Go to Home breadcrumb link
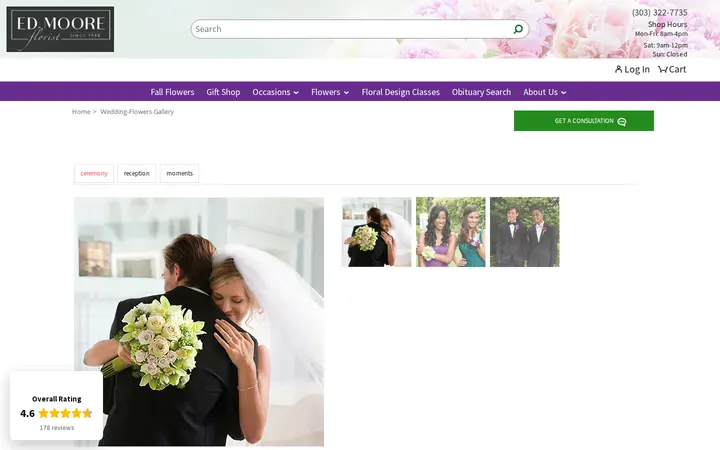The height and width of the screenshot is (450, 720). click(x=81, y=112)
